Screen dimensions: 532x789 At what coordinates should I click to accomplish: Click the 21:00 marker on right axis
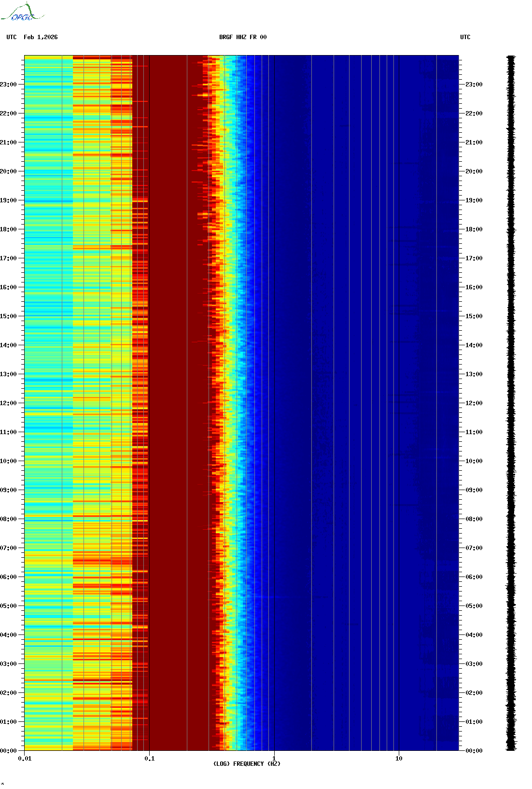474,142
